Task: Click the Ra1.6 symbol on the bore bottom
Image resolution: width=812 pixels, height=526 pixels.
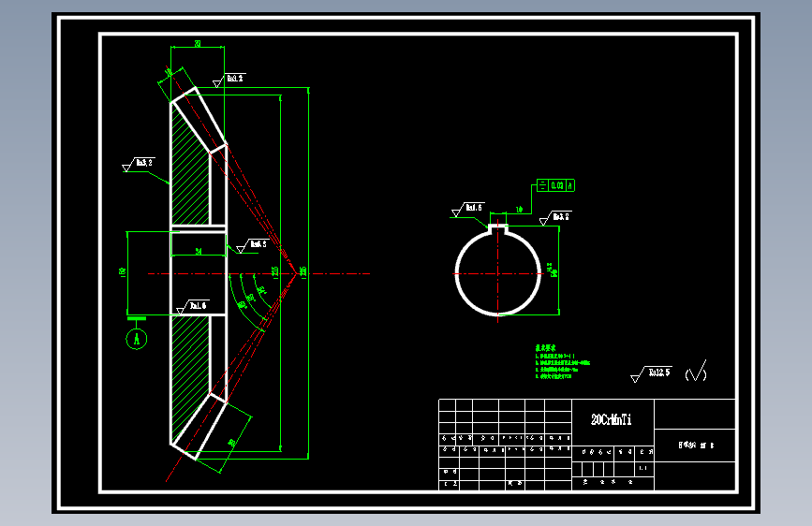Action: click(193, 307)
